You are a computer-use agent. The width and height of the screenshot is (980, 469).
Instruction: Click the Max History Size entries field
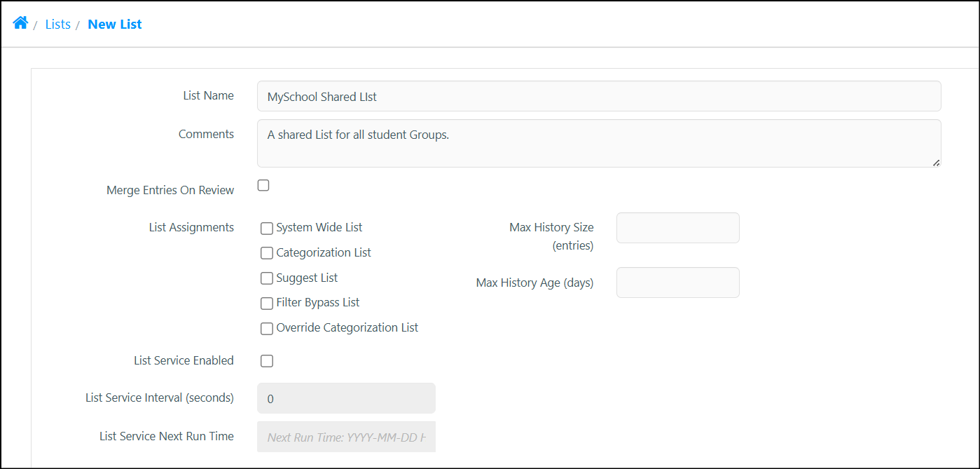click(678, 228)
